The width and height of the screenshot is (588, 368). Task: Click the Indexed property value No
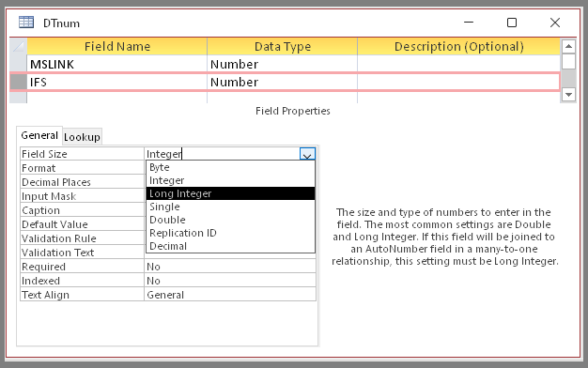(230, 281)
